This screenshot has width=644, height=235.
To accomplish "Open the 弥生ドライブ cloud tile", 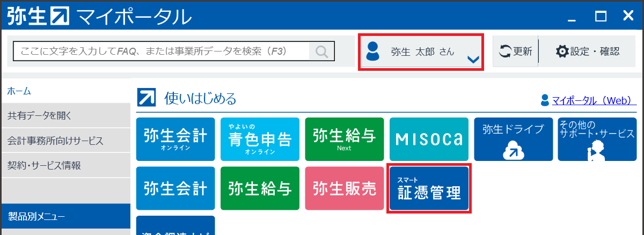I will click(514, 139).
